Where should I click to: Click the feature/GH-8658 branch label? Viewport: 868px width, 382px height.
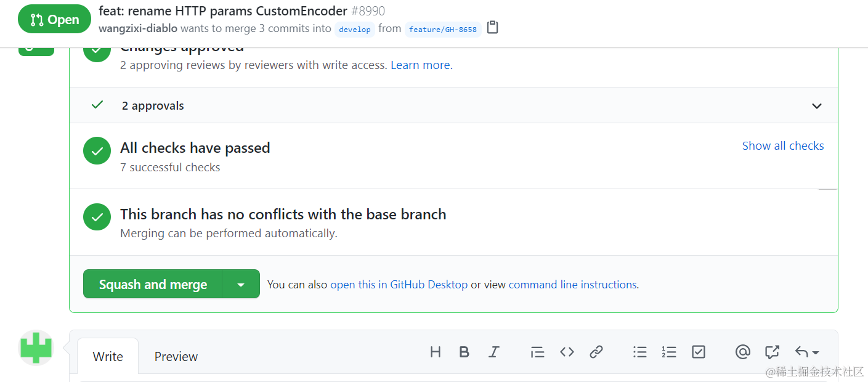point(443,29)
